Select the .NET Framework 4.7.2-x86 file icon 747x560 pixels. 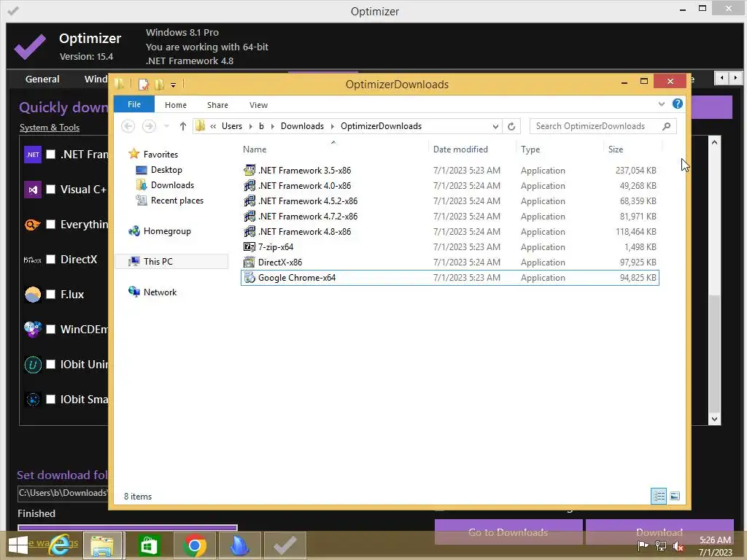click(x=249, y=216)
